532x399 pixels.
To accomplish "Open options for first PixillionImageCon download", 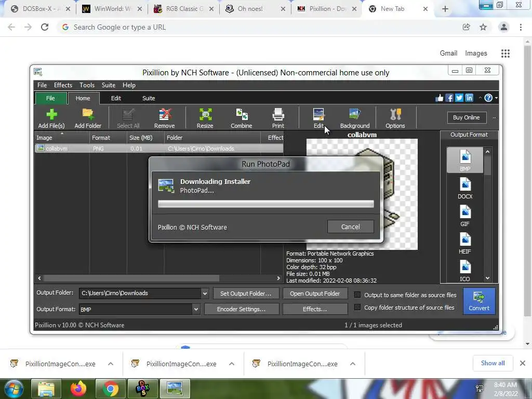I will (111, 364).
